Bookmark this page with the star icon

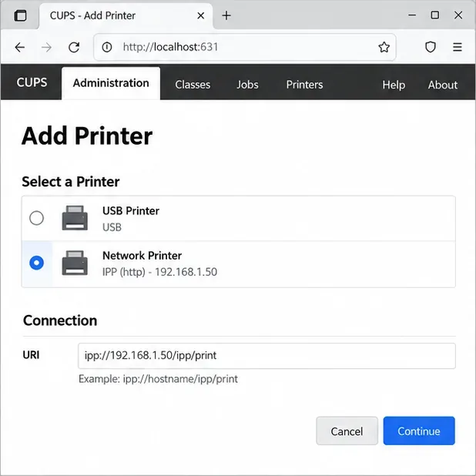coord(384,47)
